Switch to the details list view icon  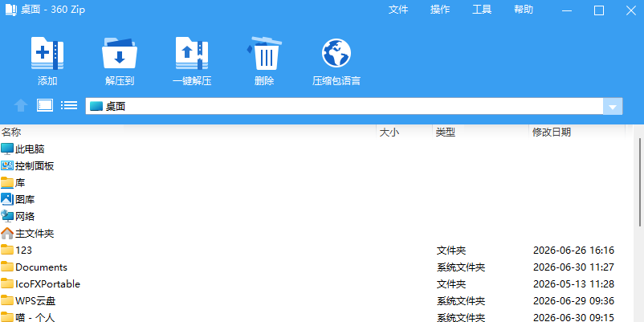point(69,105)
